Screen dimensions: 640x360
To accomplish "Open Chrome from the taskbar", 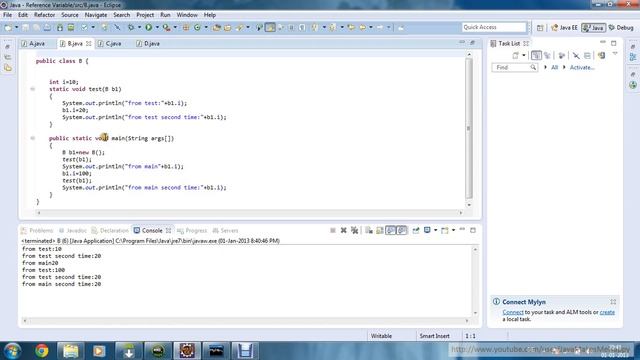I will coord(41,351).
